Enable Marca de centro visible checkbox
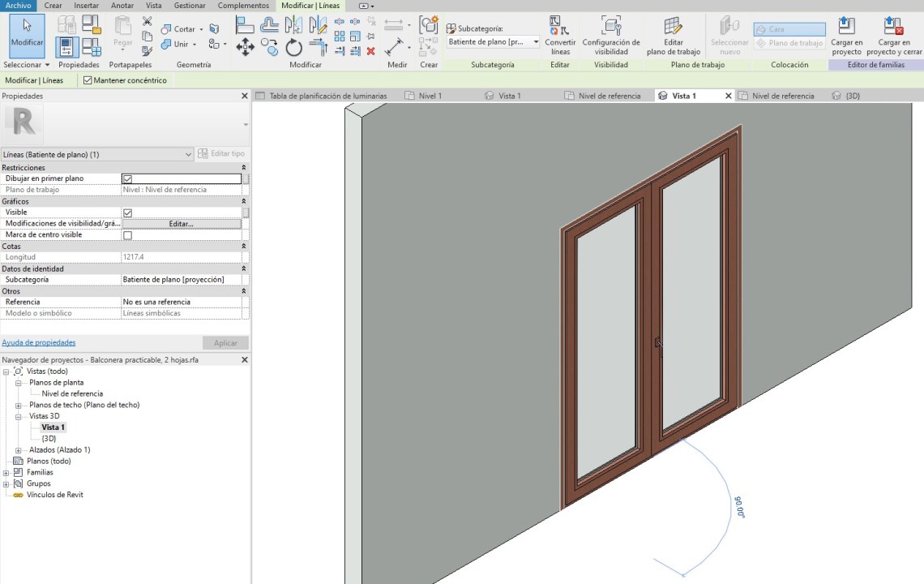The height and width of the screenshot is (584, 924). tap(127, 235)
